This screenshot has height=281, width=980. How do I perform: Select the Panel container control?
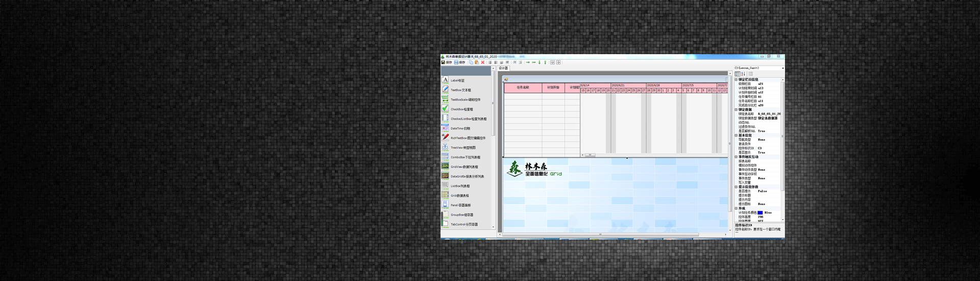445,205
